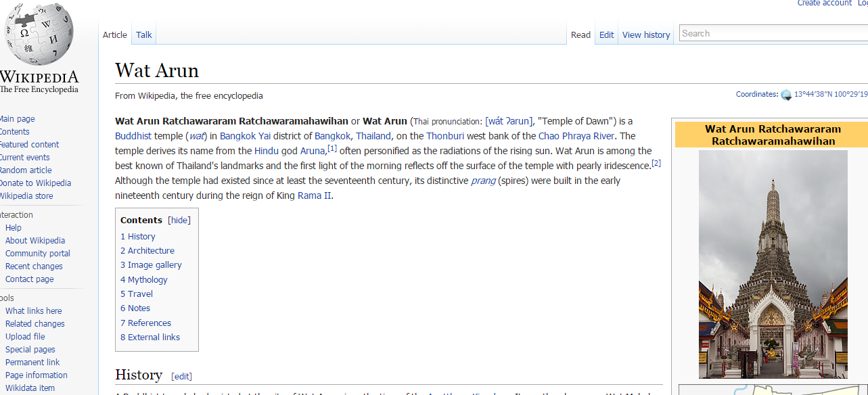Open the View history tab

[646, 35]
